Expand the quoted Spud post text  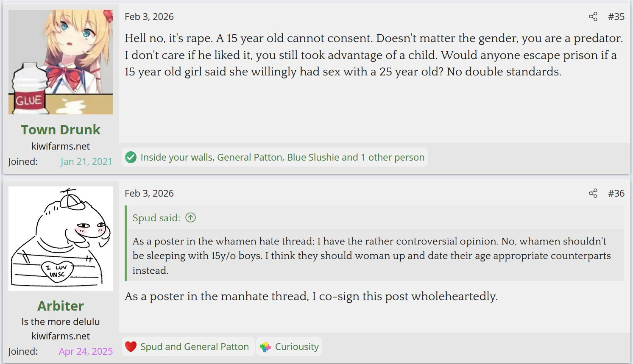pyautogui.click(x=375, y=256)
